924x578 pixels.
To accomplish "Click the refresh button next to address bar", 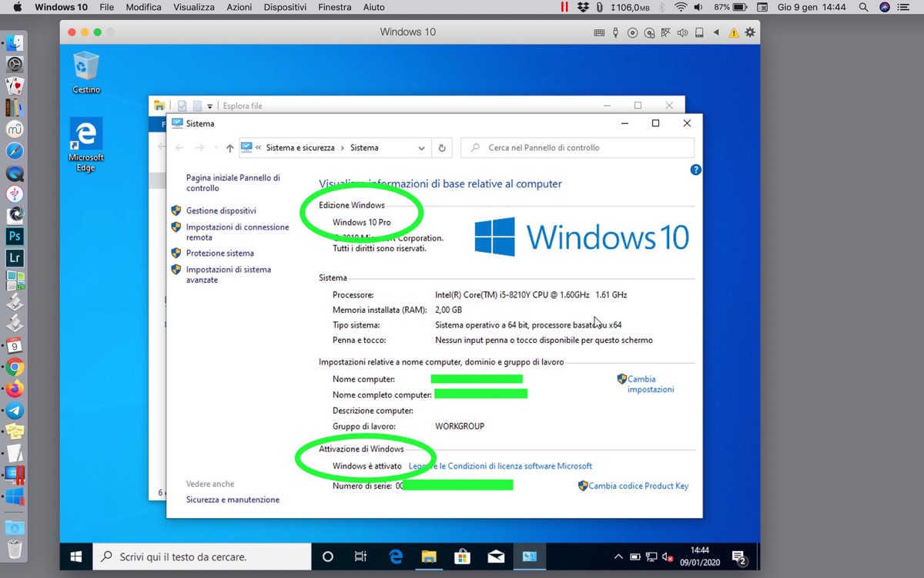I will point(442,148).
